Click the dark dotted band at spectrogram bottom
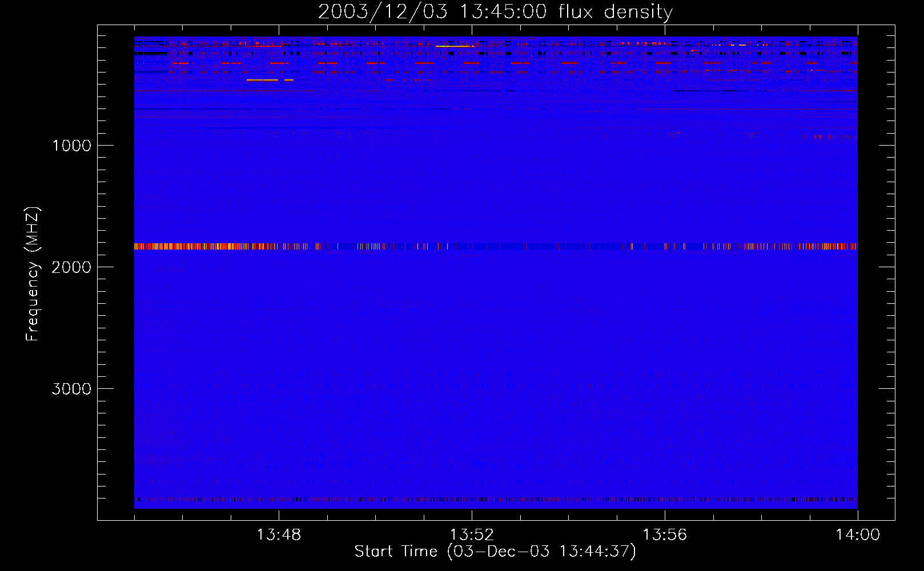The height and width of the screenshot is (571, 924). click(496, 500)
